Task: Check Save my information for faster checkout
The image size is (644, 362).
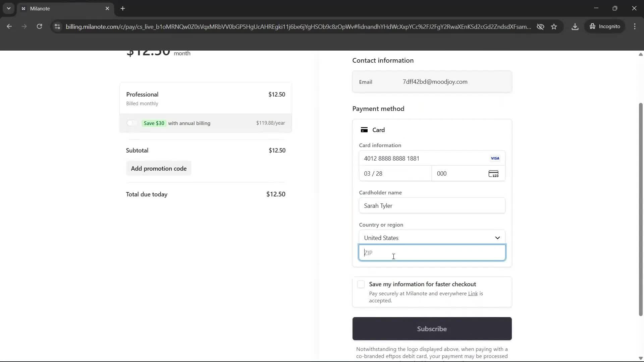Action: (361, 284)
